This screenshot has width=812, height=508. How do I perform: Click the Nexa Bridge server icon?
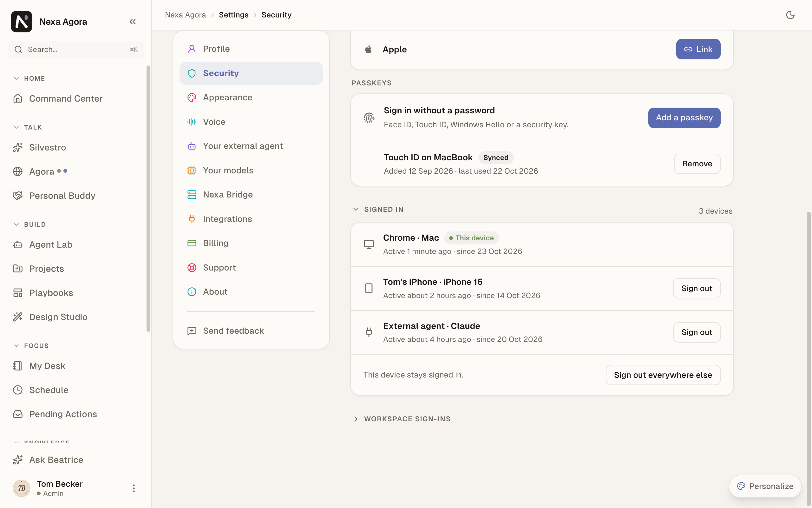(192, 195)
